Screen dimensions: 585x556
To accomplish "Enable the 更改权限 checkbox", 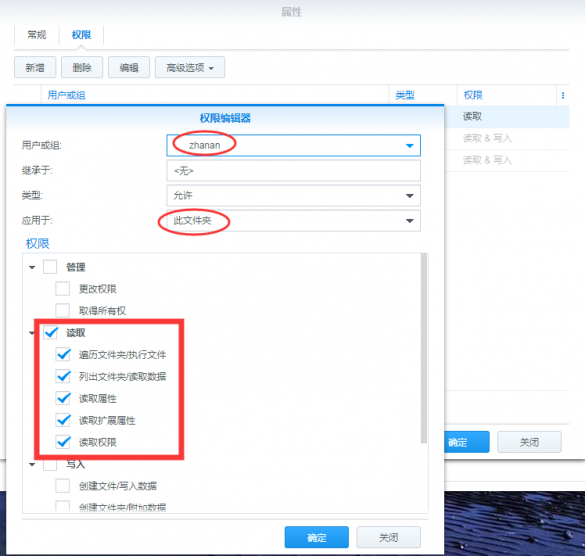I will 62,289.
